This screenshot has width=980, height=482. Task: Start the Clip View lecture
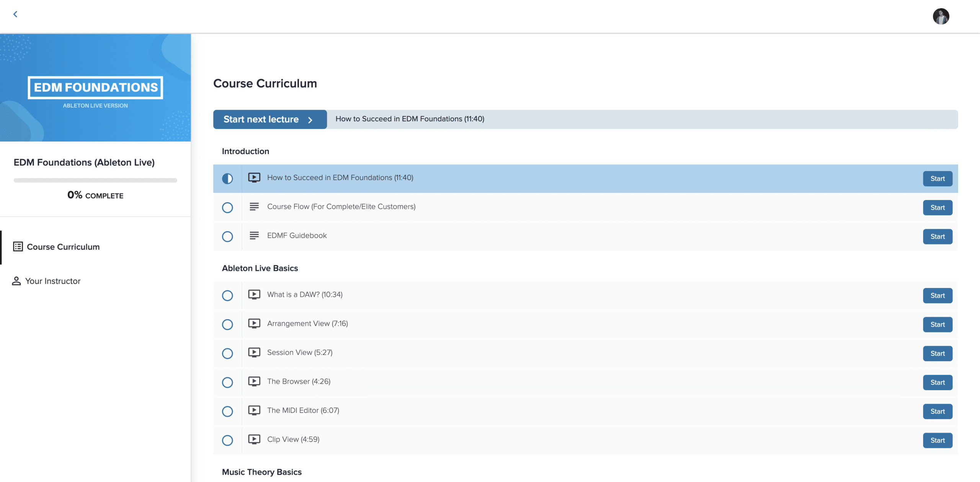pos(938,441)
